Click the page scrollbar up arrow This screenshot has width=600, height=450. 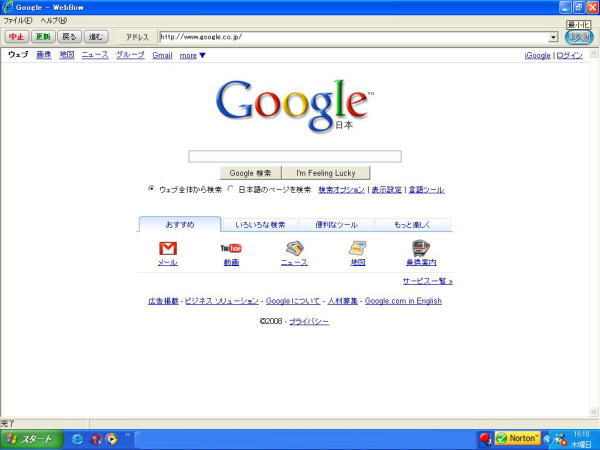click(x=594, y=54)
